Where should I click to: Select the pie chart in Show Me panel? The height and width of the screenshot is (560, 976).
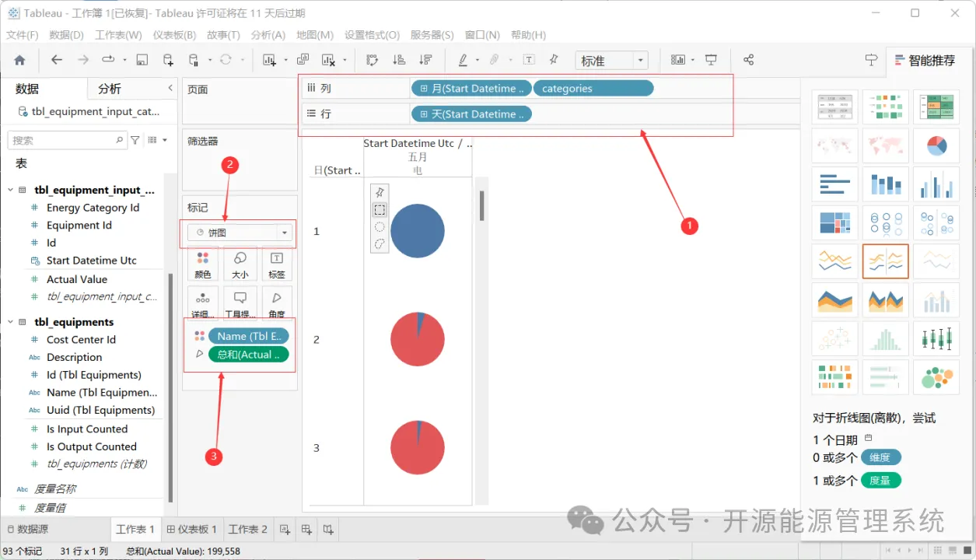(936, 145)
